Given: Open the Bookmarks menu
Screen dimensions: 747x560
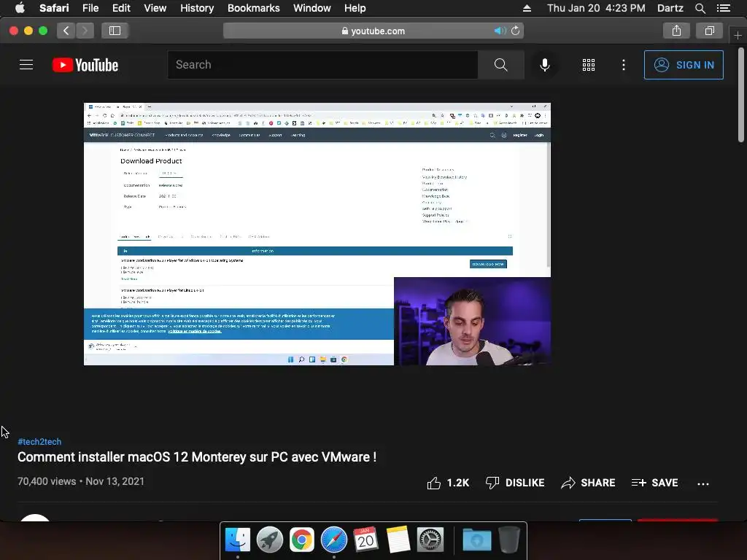Looking at the screenshot, I should pos(253,8).
